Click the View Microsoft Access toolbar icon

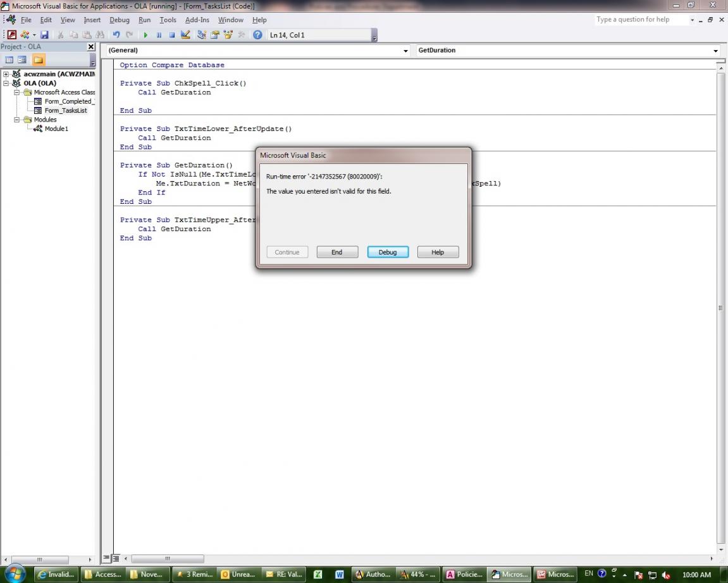[11, 35]
